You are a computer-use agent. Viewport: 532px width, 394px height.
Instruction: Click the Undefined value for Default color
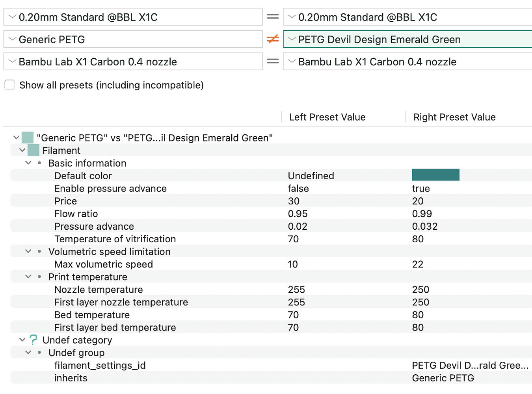point(311,176)
